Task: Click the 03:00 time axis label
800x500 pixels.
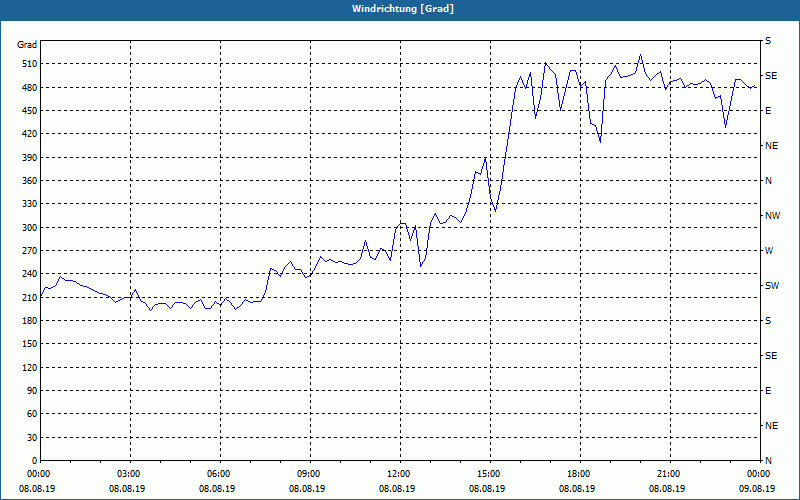Action: pyautogui.click(x=131, y=473)
